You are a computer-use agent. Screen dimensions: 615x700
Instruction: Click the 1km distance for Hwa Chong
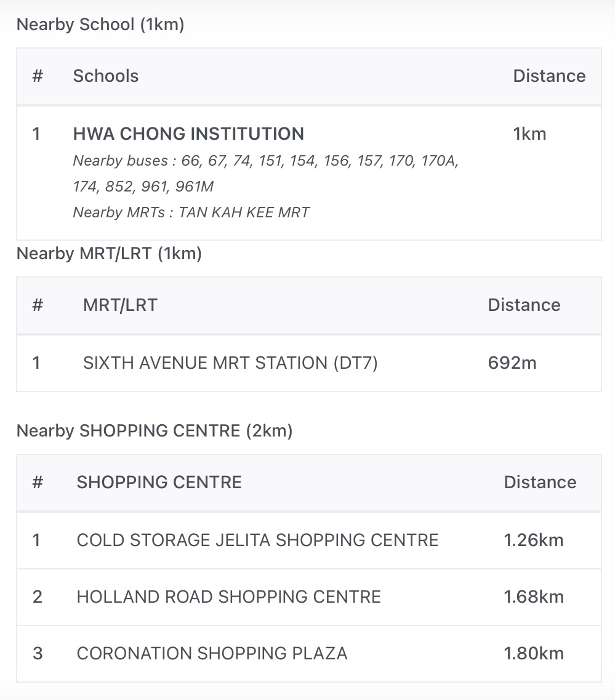coord(529,134)
